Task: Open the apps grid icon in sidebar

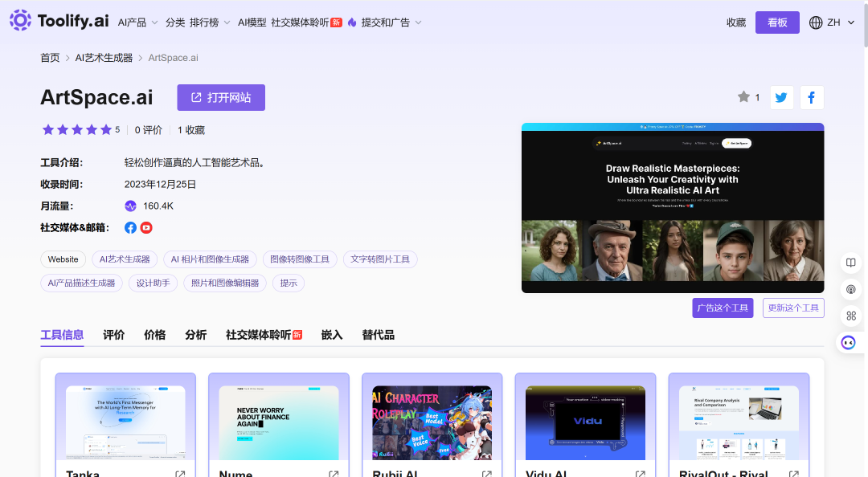Action: click(x=851, y=316)
